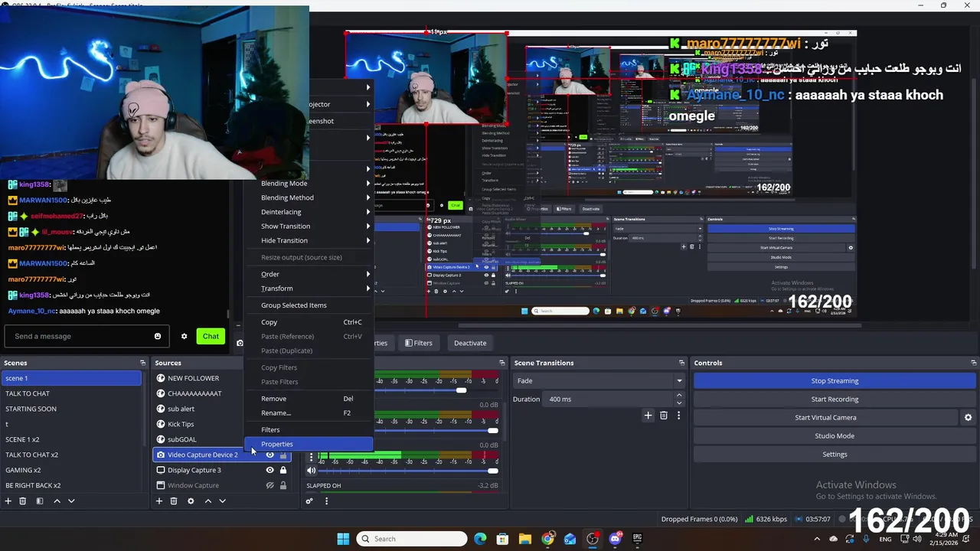
Task: Click the top mixer volume slider handle
Action: click(461, 390)
